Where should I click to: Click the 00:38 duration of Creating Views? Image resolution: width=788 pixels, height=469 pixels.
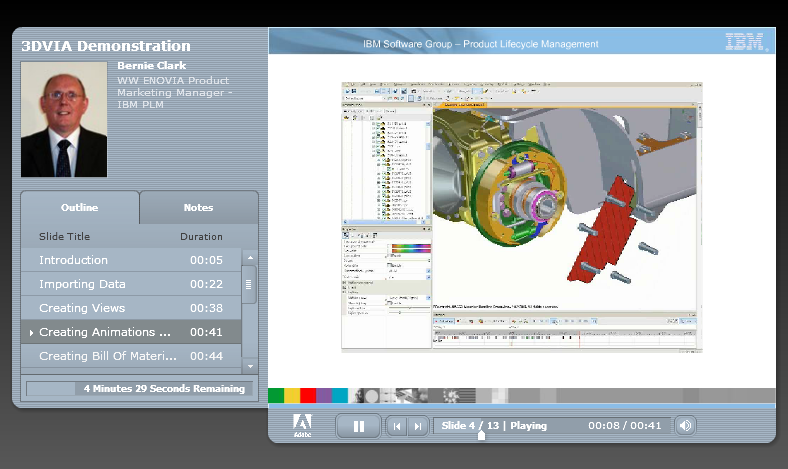(x=206, y=308)
